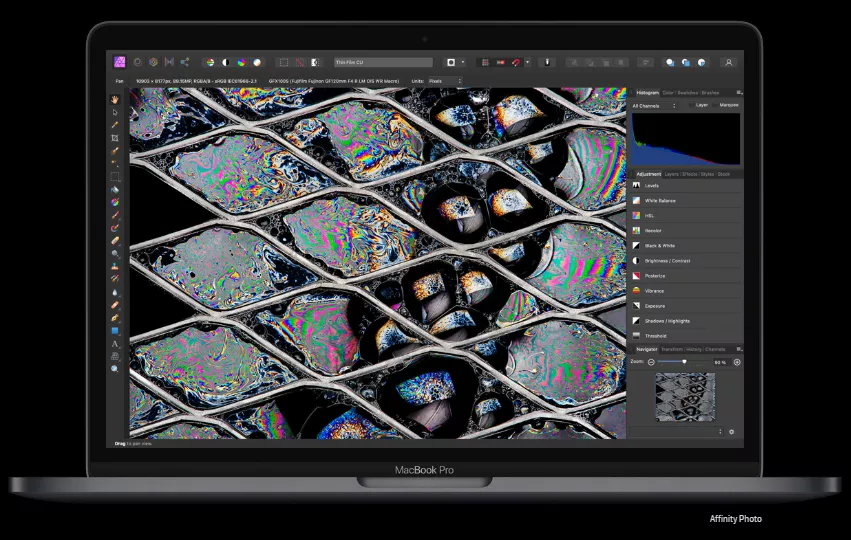Select the View (hand) tool
The image size is (851, 540).
[x=115, y=100]
